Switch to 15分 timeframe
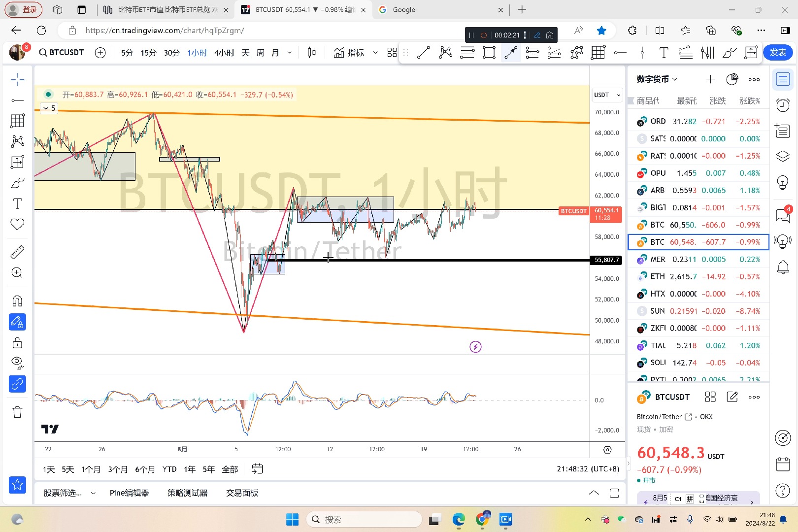The height and width of the screenshot is (532, 798). pyautogui.click(x=148, y=53)
